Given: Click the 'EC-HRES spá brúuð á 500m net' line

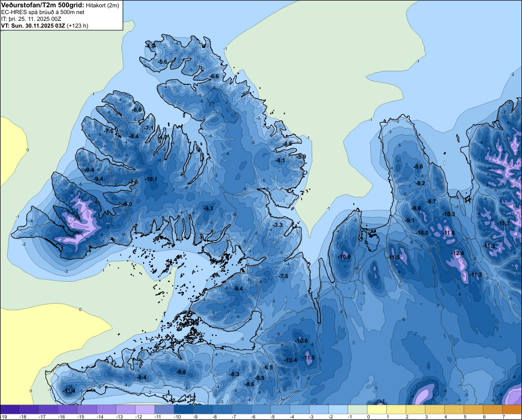Looking at the screenshot, I should point(43,12).
